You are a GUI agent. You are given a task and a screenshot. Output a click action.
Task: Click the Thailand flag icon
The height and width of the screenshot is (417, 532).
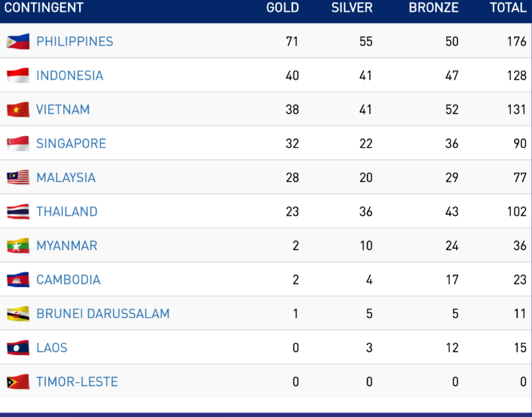[18, 212]
